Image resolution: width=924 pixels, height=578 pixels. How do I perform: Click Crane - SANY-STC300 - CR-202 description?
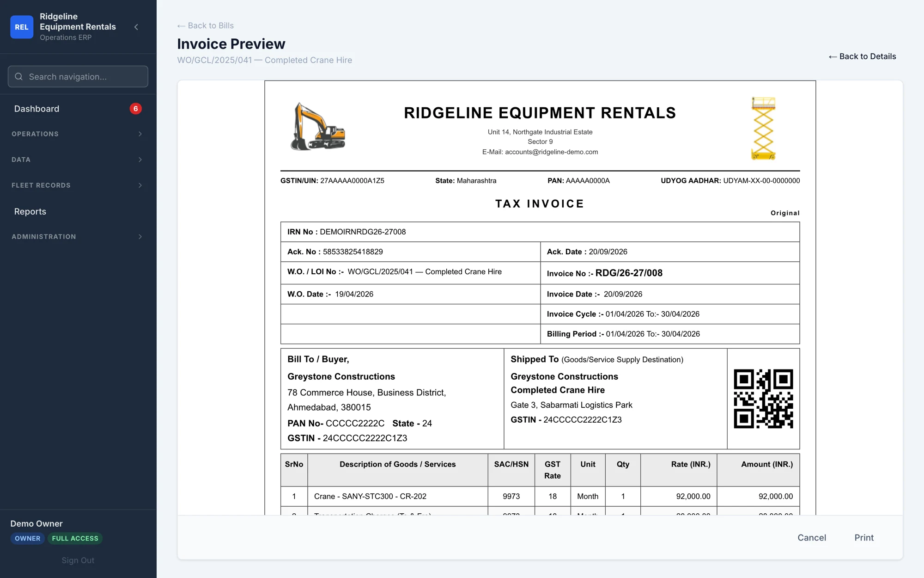pyautogui.click(x=370, y=496)
